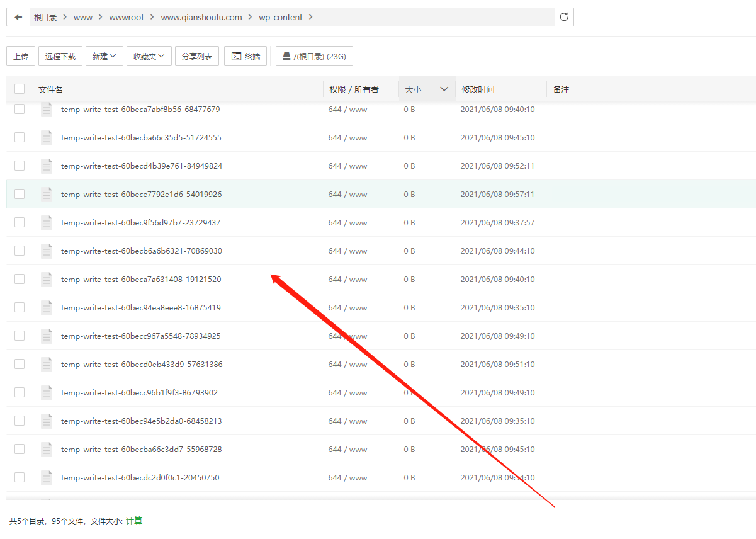Click file icon of temp-write-test-60becdc2d0f0c1-20450750
756x539 pixels.
(47, 478)
